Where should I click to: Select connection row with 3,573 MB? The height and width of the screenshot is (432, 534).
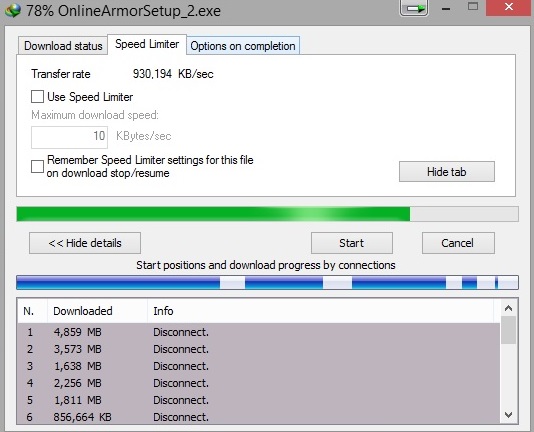[259, 349]
